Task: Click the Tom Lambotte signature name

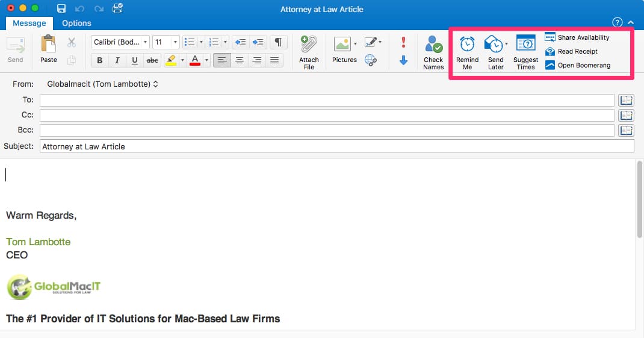Action: (38, 242)
